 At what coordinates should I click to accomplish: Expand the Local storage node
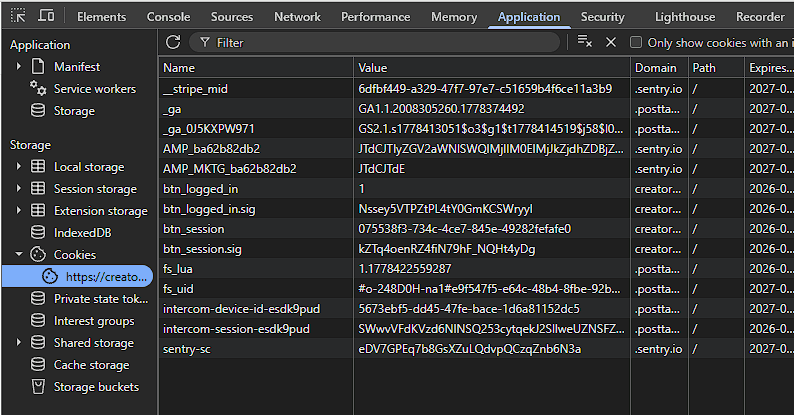point(19,167)
